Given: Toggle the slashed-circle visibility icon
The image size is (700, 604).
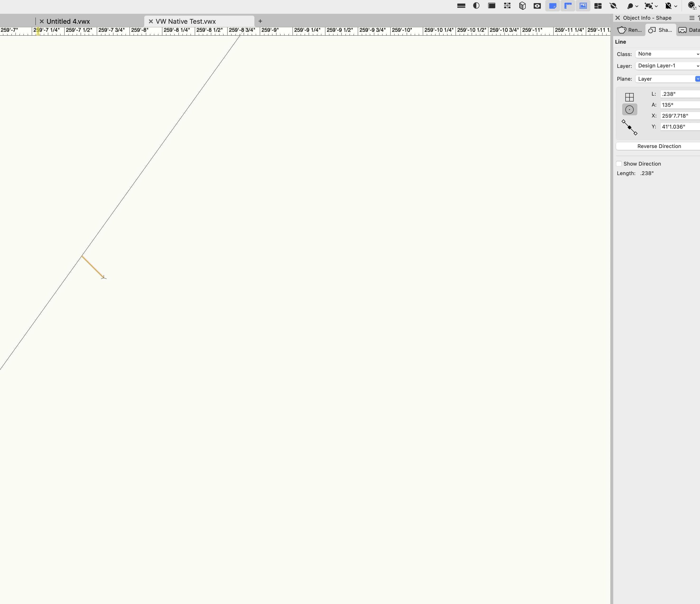Looking at the screenshot, I should pos(613,6).
